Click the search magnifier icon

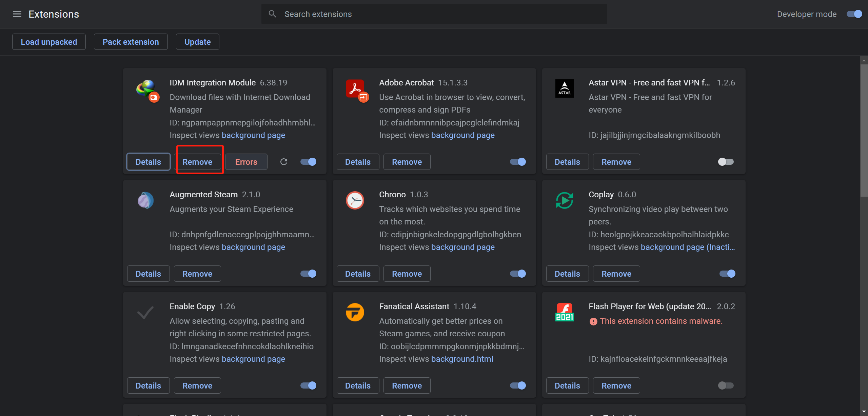[272, 14]
